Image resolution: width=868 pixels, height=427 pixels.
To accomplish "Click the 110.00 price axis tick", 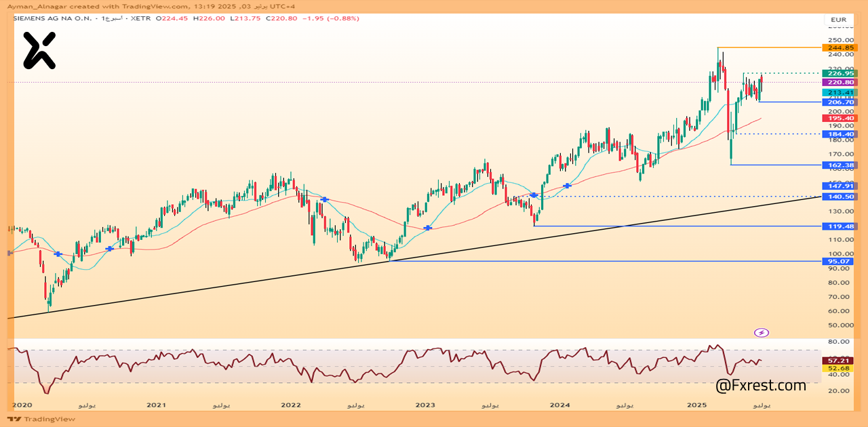I will [x=840, y=239].
